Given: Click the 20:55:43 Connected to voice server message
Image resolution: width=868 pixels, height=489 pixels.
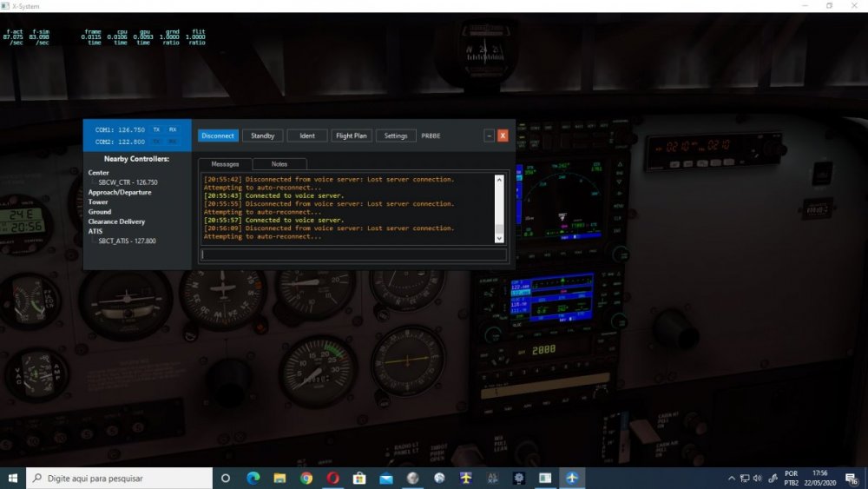Looking at the screenshot, I should click(274, 195).
